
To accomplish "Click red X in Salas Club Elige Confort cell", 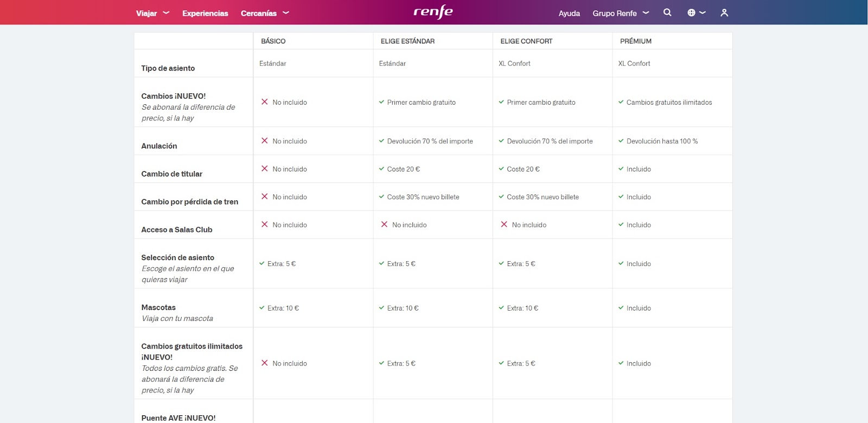I will pyautogui.click(x=504, y=224).
